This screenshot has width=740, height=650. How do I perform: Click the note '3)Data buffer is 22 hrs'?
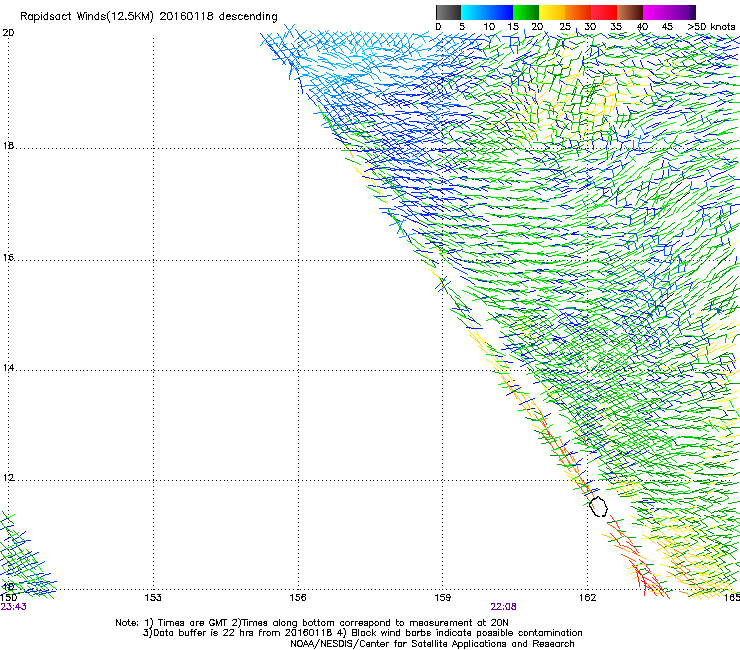coord(200,633)
